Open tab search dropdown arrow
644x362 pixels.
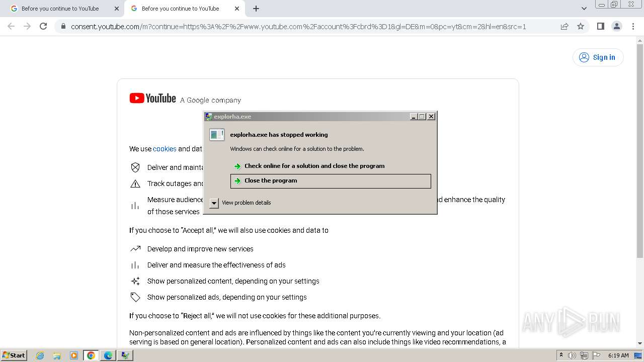(584, 9)
